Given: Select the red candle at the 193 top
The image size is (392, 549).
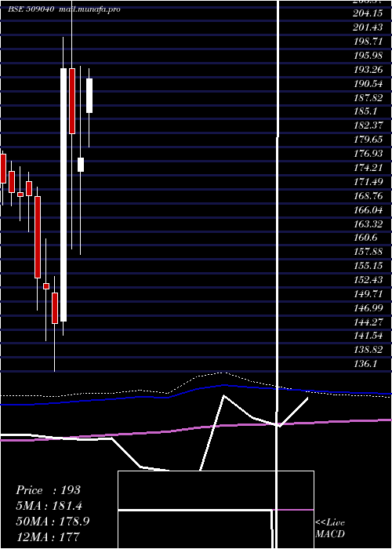Looking at the screenshot, I should click(x=72, y=101).
